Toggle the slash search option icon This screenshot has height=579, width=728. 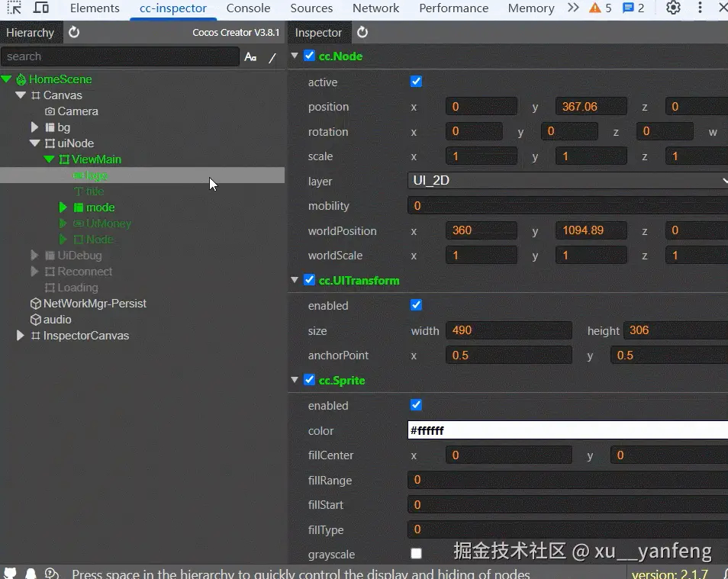pos(272,57)
